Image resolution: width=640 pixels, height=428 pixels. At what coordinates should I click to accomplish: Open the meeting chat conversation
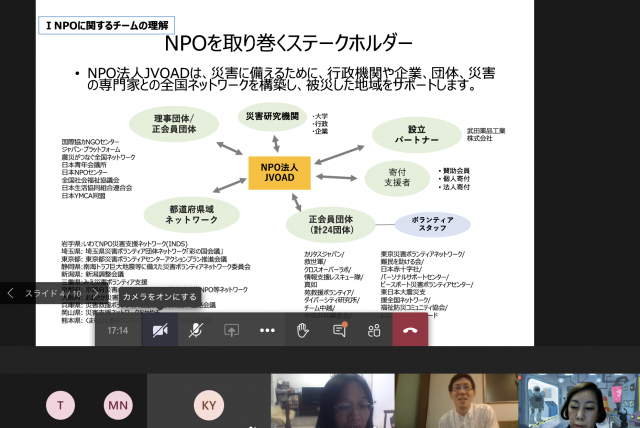pos(339,330)
